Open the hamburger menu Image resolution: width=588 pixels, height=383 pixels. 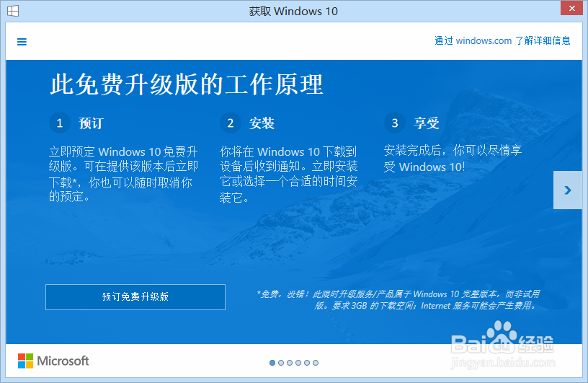[x=22, y=42]
